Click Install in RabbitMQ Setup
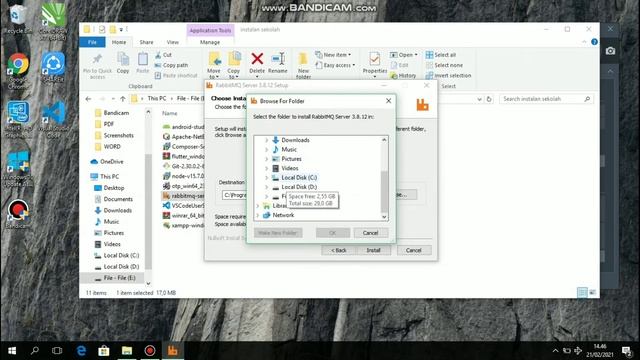Screen dimensions: 640x360 (373, 250)
